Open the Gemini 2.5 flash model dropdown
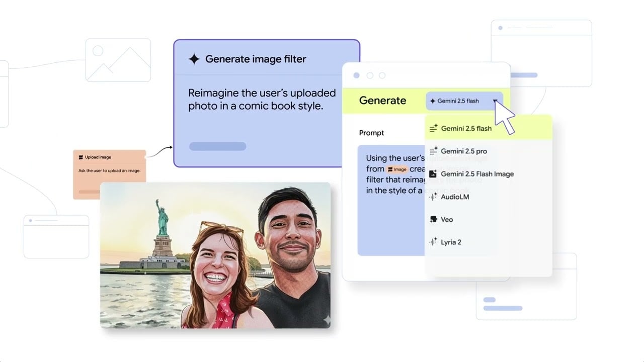The height and width of the screenshot is (362, 644). click(x=464, y=101)
